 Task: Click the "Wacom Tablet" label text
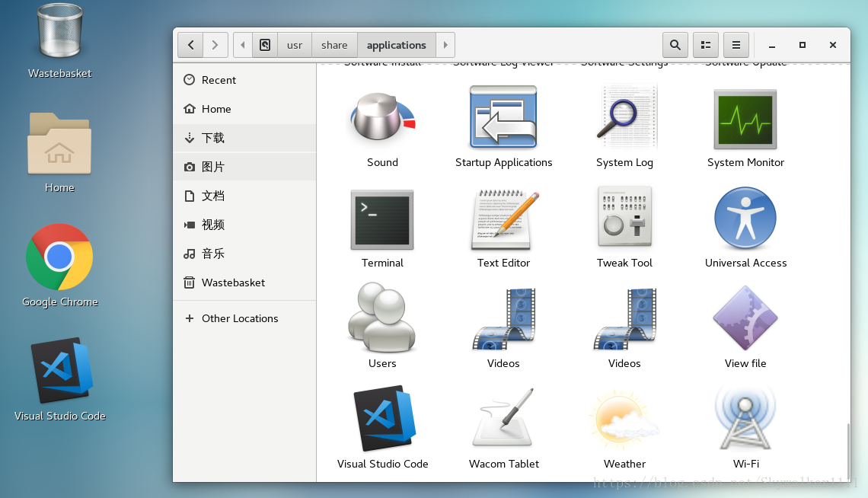pyautogui.click(x=504, y=464)
